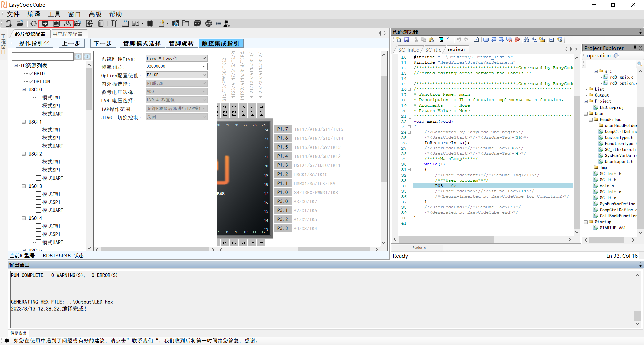Image resolution: width=644 pixels, height=345 pixels.
Task: Click the download-to-chip tray icon
Action: 68,23
